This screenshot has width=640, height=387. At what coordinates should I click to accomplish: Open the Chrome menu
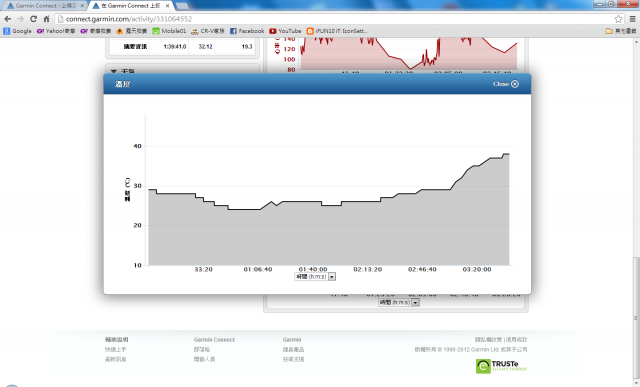point(632,19)
